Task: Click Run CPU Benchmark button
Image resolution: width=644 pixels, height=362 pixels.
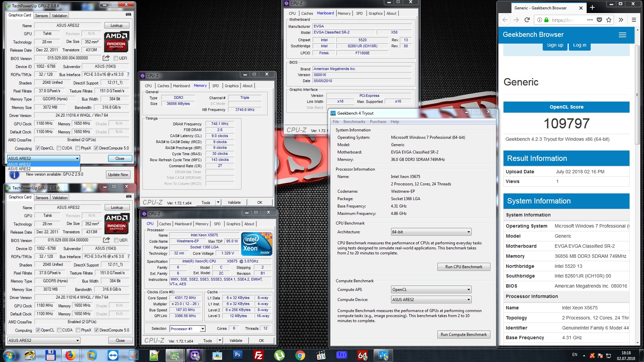Action: [464, 267]
